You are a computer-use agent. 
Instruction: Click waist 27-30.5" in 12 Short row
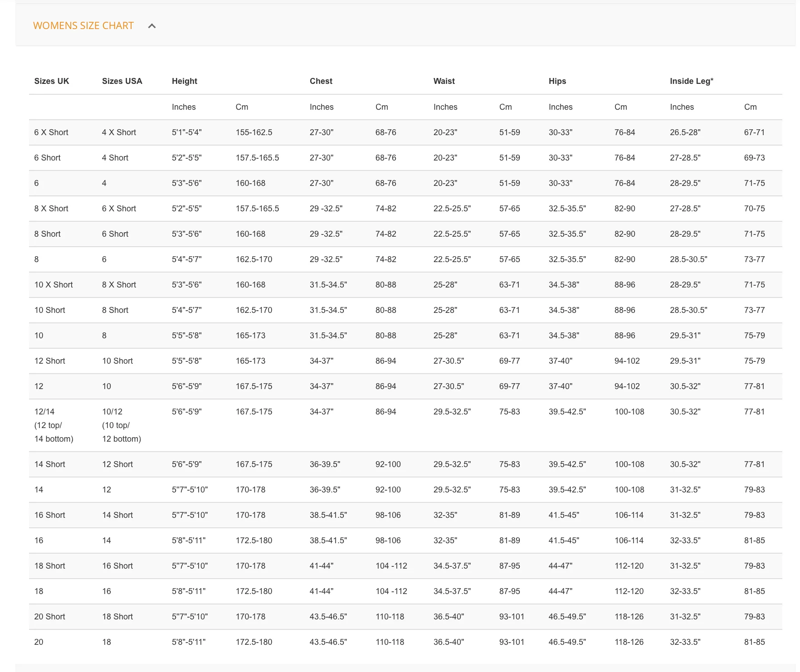[449, 361]
